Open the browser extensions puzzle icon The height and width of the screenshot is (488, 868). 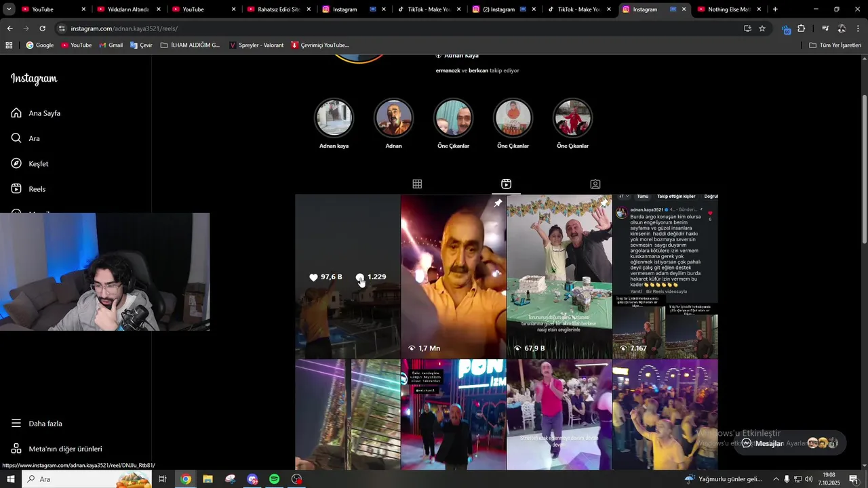(x=801, y=28)
